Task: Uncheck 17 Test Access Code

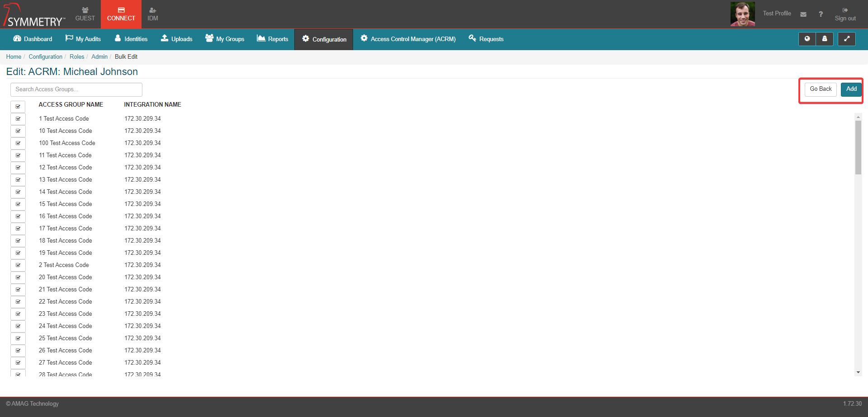Action: click(18, 229)
